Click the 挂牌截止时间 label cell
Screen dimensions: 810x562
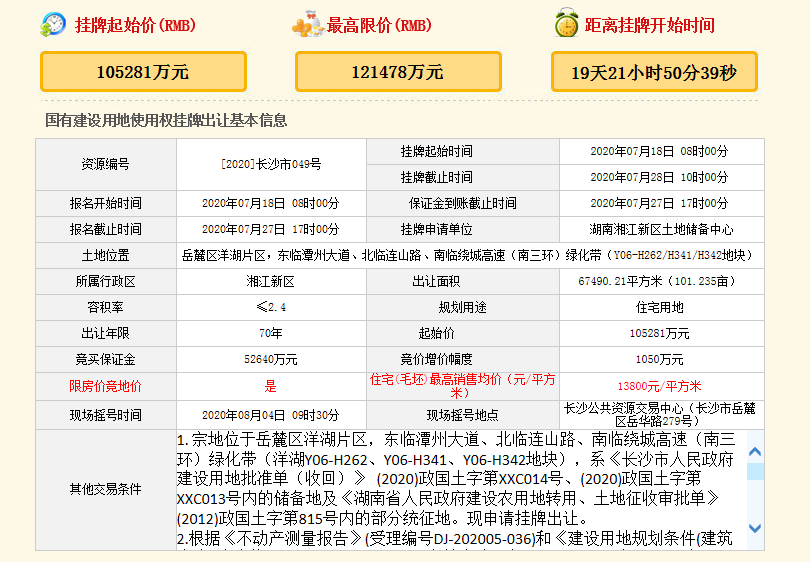(463, 177)
